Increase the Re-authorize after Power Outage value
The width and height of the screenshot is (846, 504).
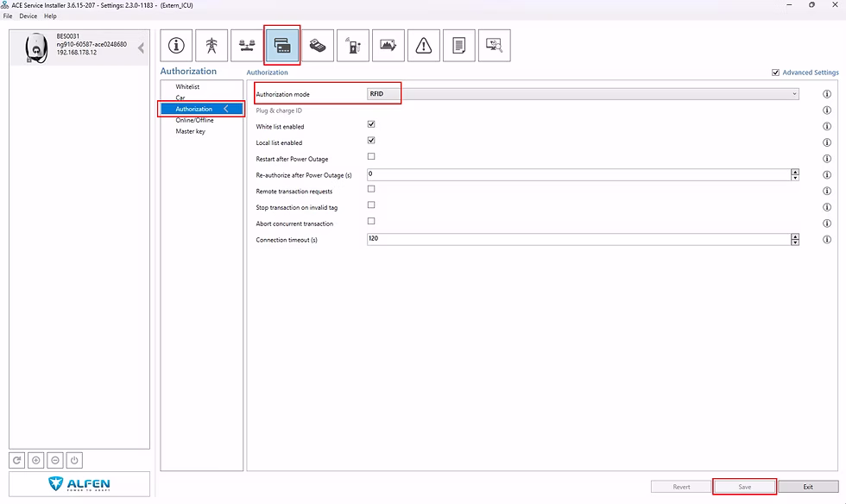click(x=795, y=172)
